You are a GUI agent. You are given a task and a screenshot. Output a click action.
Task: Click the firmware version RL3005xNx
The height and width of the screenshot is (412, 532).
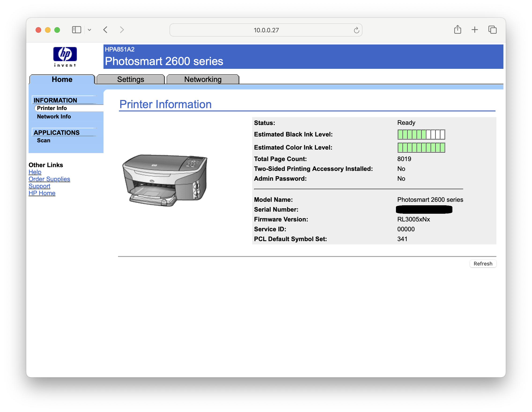[413, 219]
